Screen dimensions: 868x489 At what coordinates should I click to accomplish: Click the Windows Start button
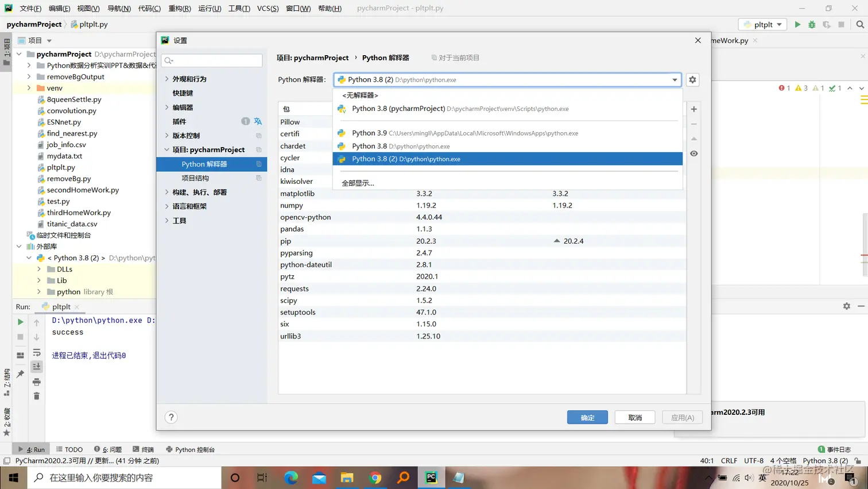[x=14, y=478]
